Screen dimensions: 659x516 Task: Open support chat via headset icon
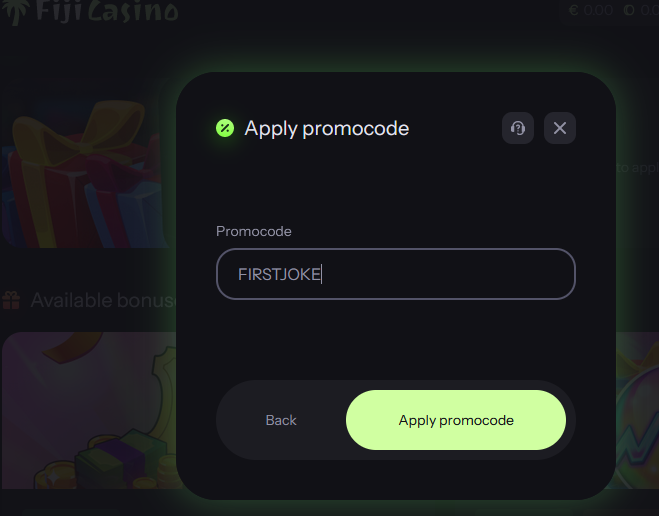coord(518,128)
